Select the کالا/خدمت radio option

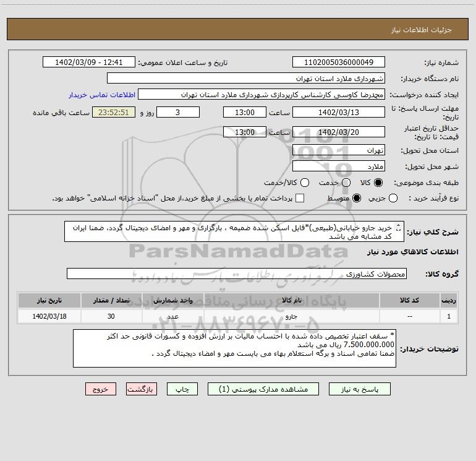point(305,183)
